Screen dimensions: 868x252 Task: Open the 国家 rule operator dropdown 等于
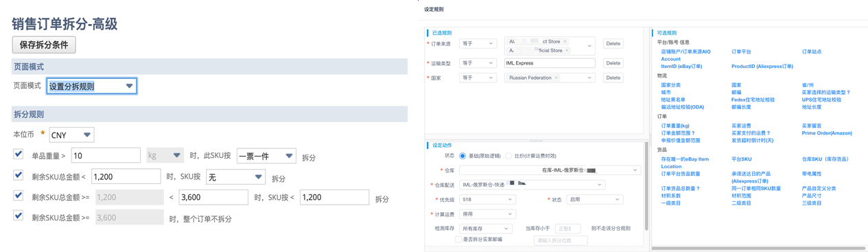pos(478,78)
